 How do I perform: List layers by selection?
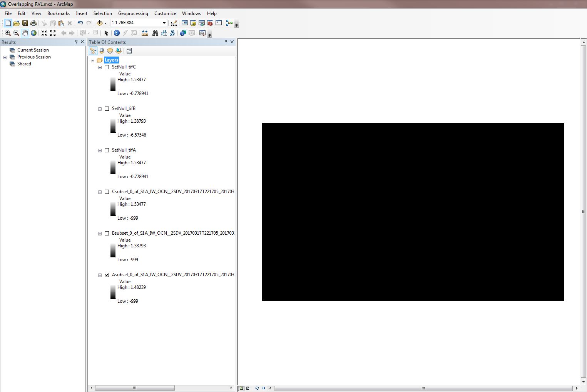click(119, 51)
